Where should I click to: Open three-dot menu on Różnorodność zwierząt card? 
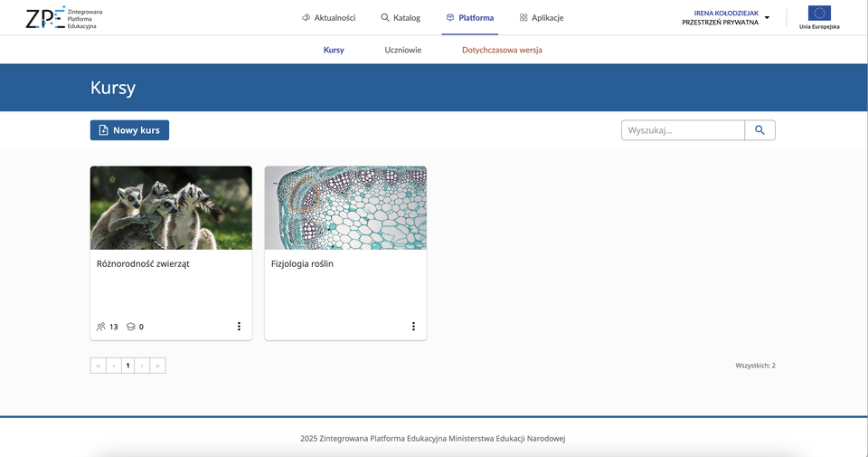(x=239, y=327)
